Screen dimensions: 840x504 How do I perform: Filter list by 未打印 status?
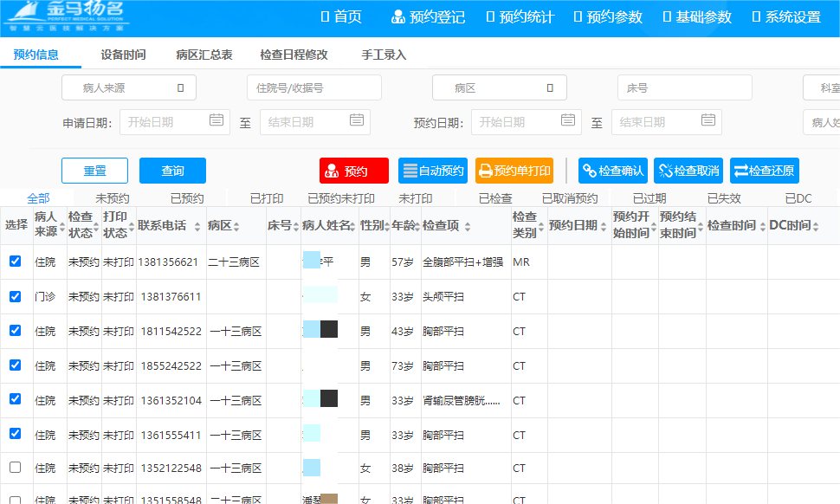[415, 198]
